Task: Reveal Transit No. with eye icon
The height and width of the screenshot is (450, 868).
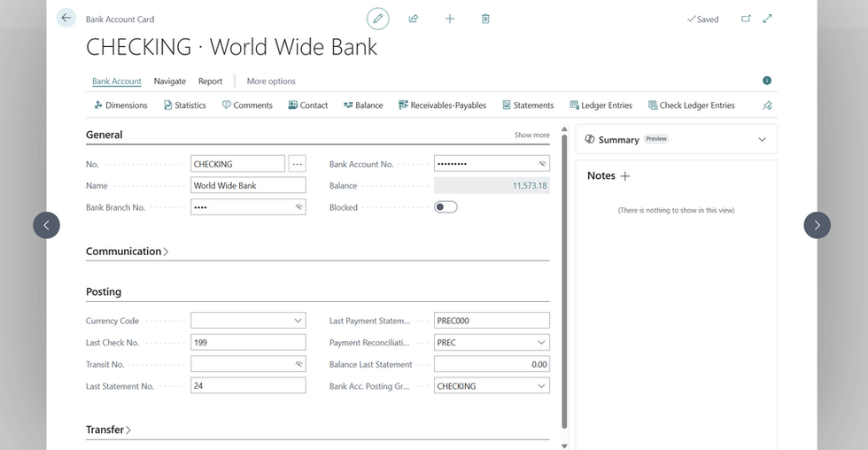Action: (298, 364)
